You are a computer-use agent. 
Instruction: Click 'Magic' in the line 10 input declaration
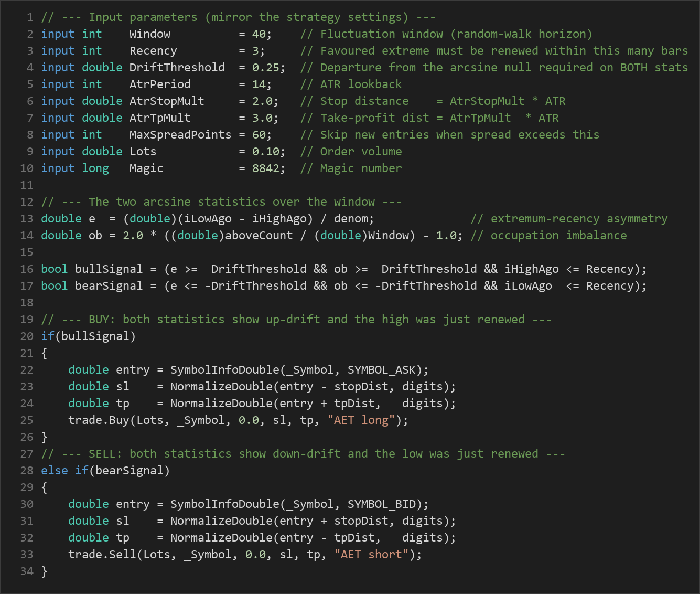[x=146, y=168]
